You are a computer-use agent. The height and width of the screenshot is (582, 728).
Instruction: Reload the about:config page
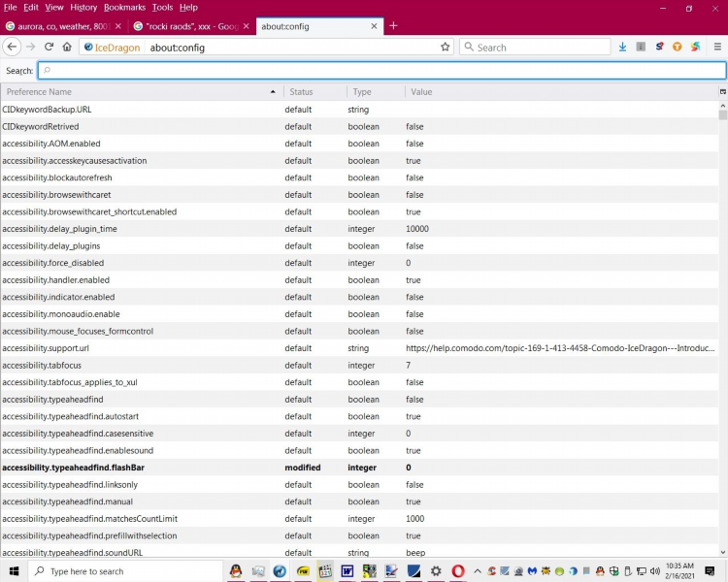(49, 47)
